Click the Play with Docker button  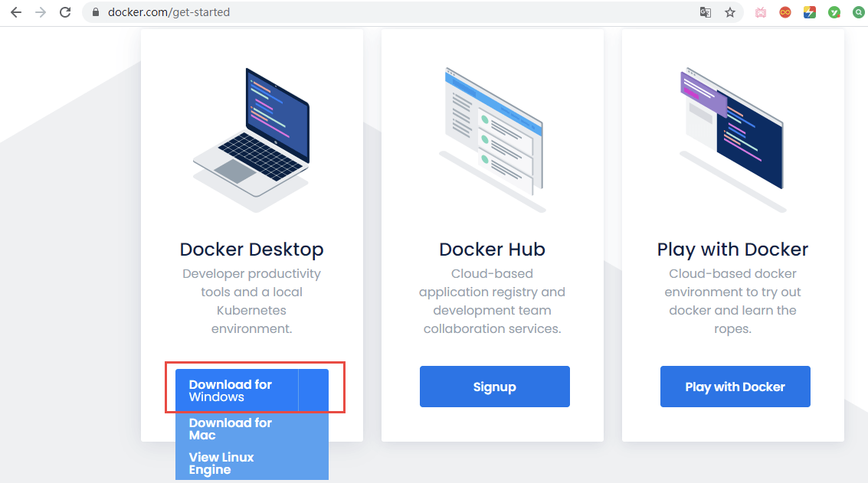point(735,387)
